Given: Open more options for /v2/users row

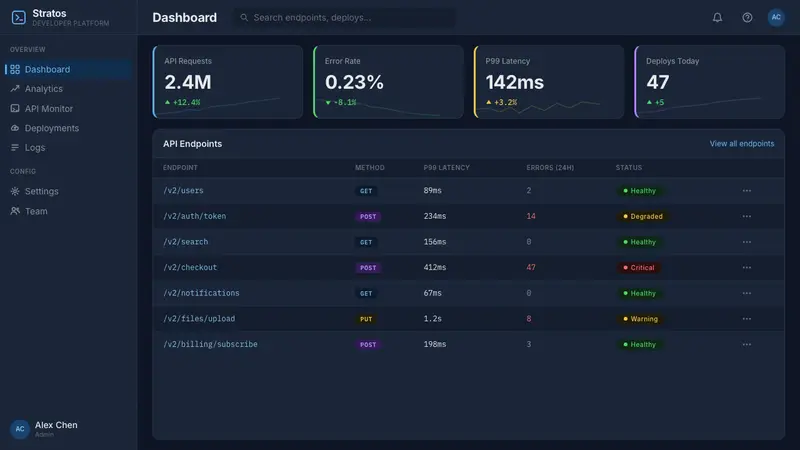Looking at the screenshot, I should click(x=746, y=191).
